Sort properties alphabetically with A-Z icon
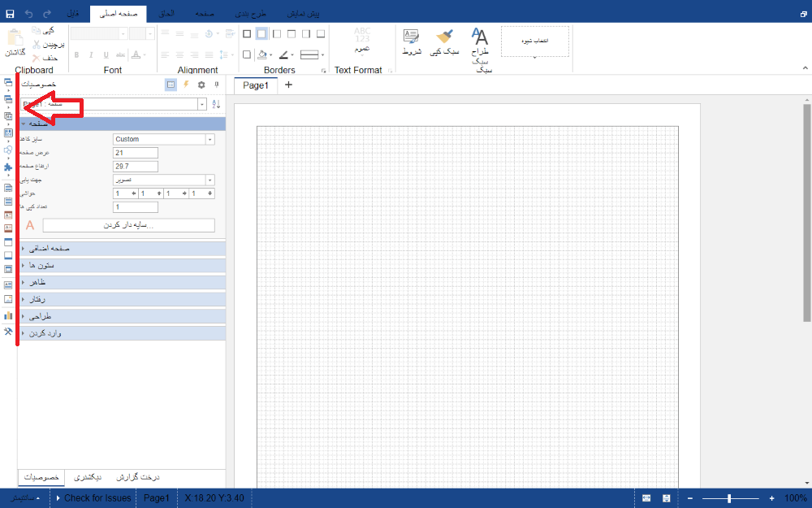812x508 pixels. 216,104
